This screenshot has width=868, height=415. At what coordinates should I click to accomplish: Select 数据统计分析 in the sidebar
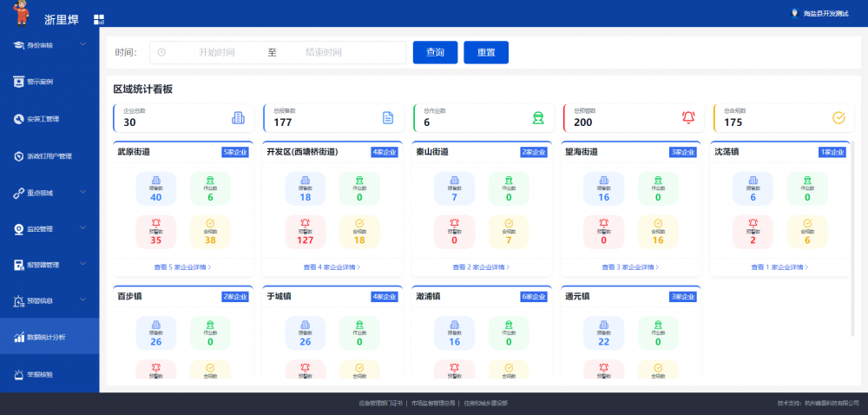click(46, 337)
